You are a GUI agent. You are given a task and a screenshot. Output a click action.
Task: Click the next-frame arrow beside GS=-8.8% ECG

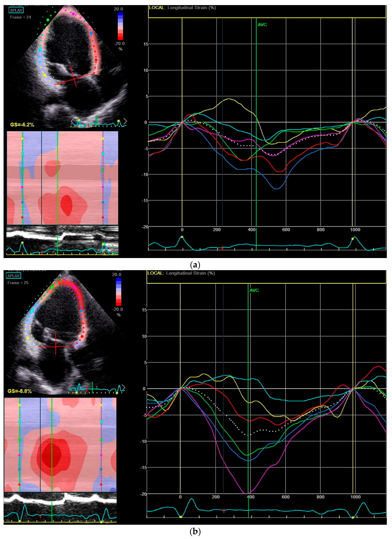click(123, 387)
